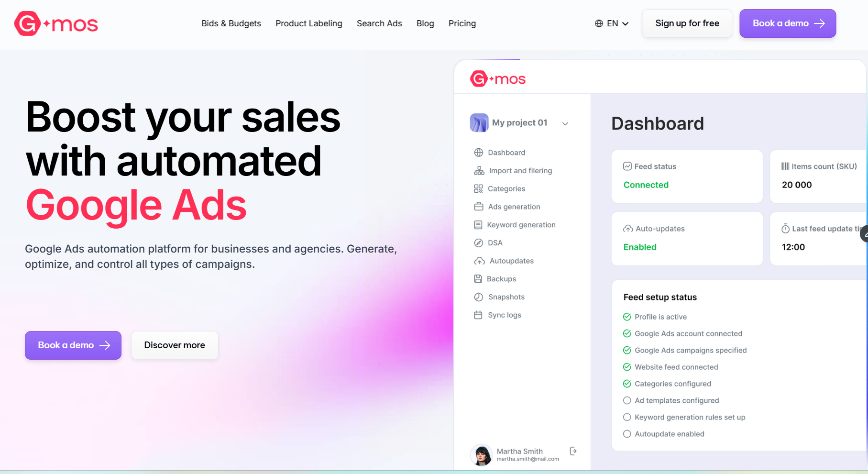Check the Autoupdate enabled circle

(x=627, y=434)
